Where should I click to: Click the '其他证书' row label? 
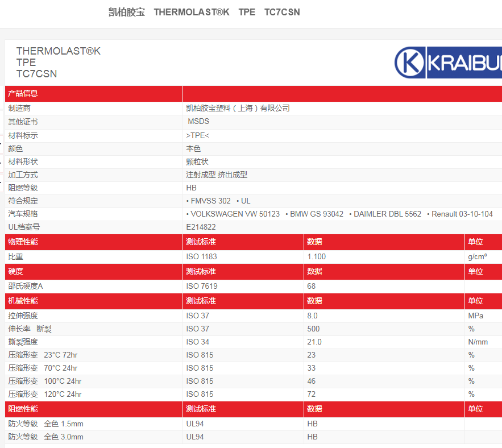(23, 122)
